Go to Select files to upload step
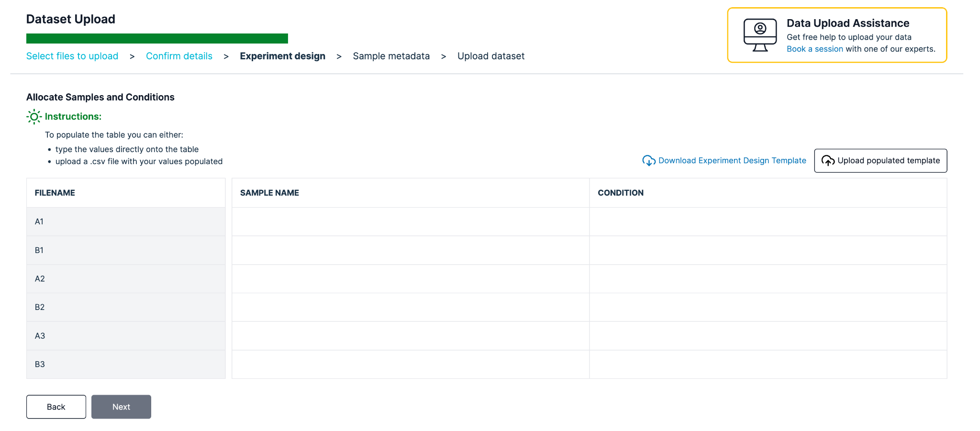 click(x=72, y=56)
